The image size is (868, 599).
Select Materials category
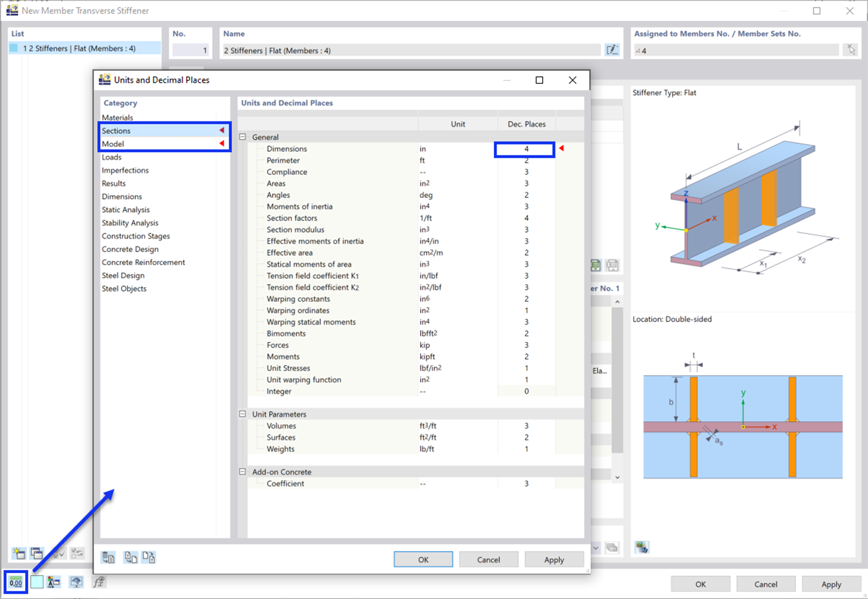click(165, 117)
